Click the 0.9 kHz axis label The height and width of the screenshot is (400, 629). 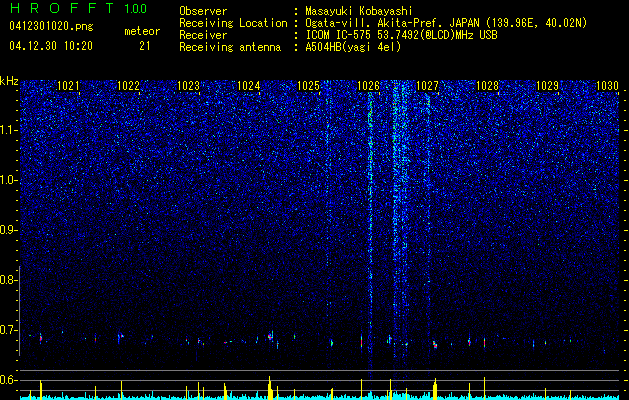8,230
